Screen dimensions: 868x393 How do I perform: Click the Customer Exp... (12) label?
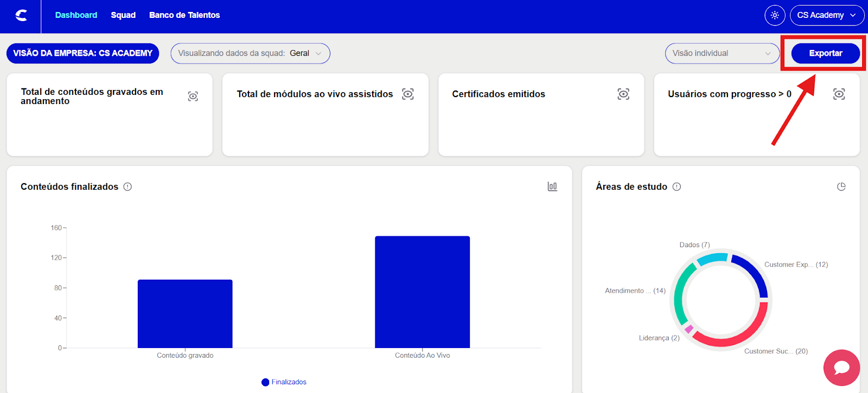796,265
